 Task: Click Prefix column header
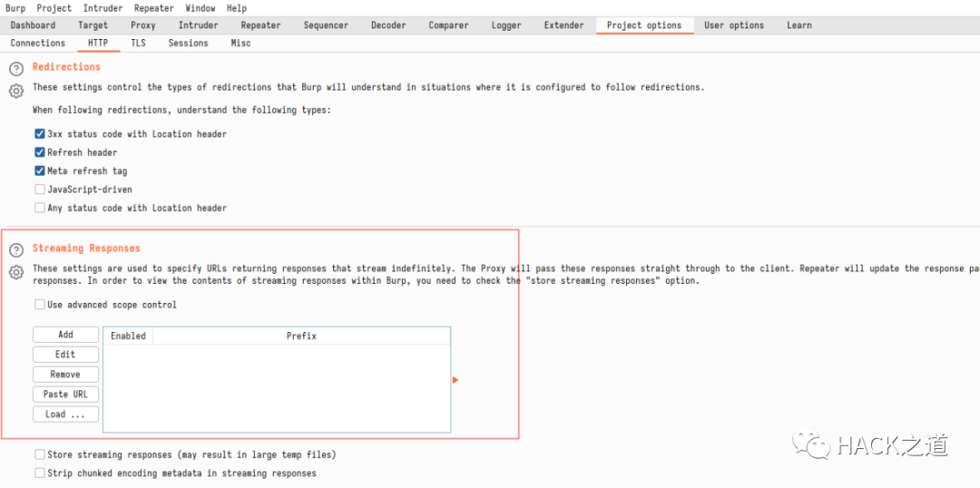[302, 337]
